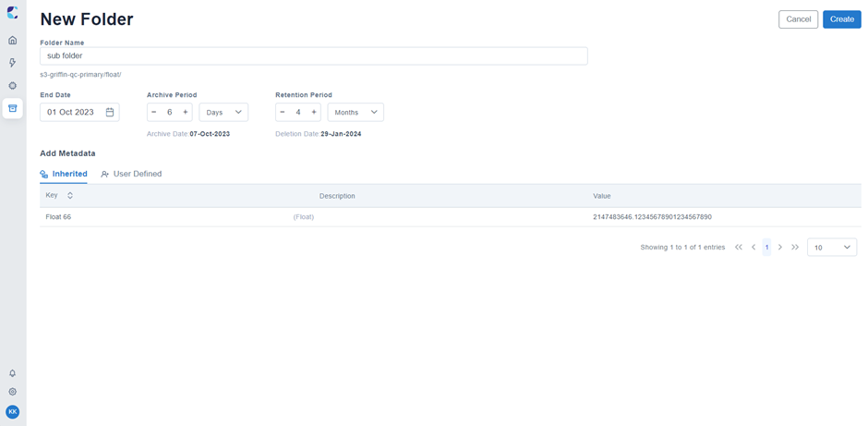Decrease Archive Period with minus

(x=154, y=112)
